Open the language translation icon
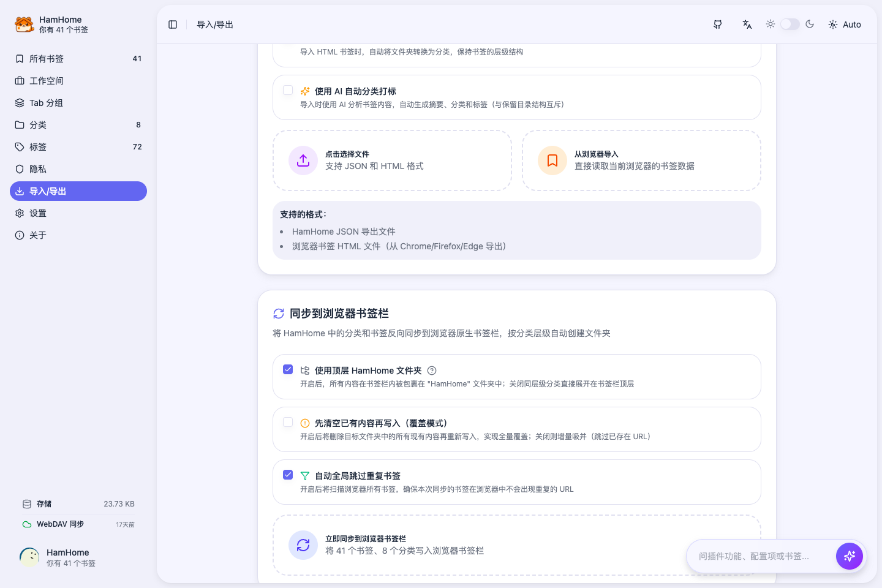The width and height of the screenshot is (882, 588). (747, 24)
